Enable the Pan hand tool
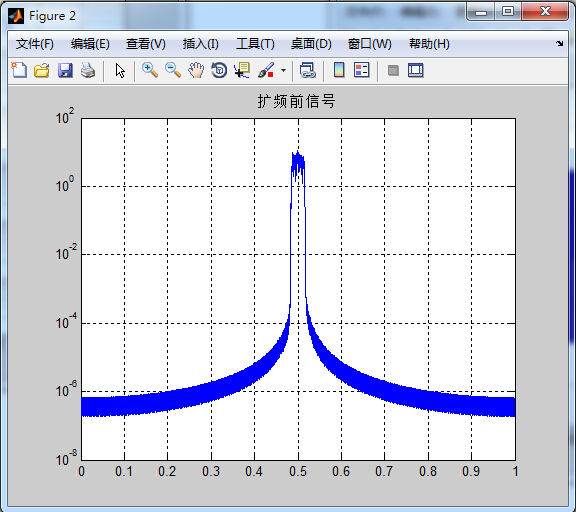 (196, 70)
